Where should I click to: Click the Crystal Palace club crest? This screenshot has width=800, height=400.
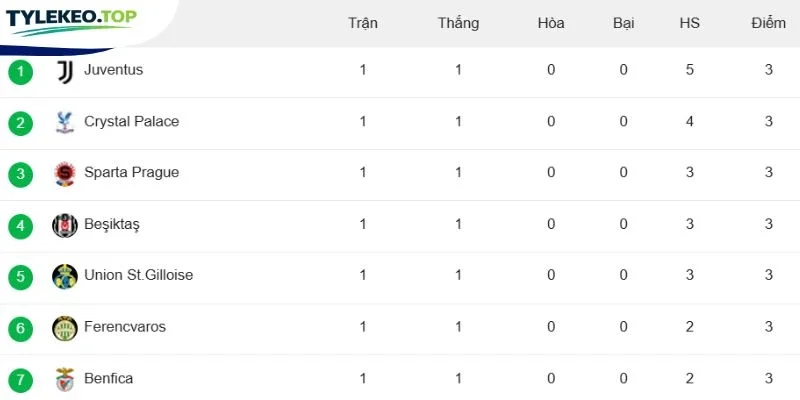(x=65, y=123)
